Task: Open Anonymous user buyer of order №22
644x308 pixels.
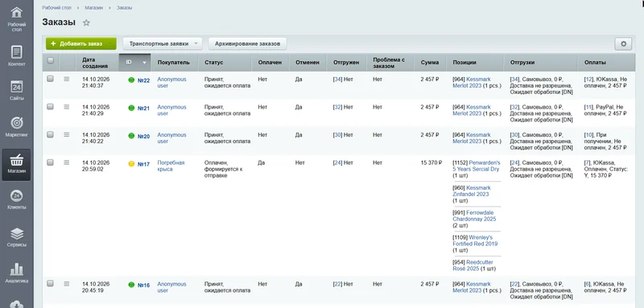Action: point(171,83)
